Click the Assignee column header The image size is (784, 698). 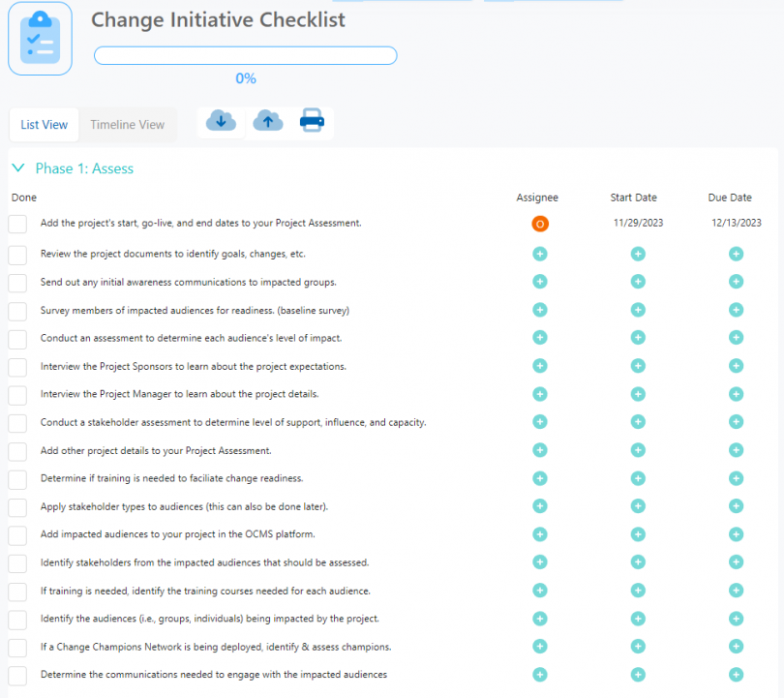pyautogui.click(x=537, y=197)
